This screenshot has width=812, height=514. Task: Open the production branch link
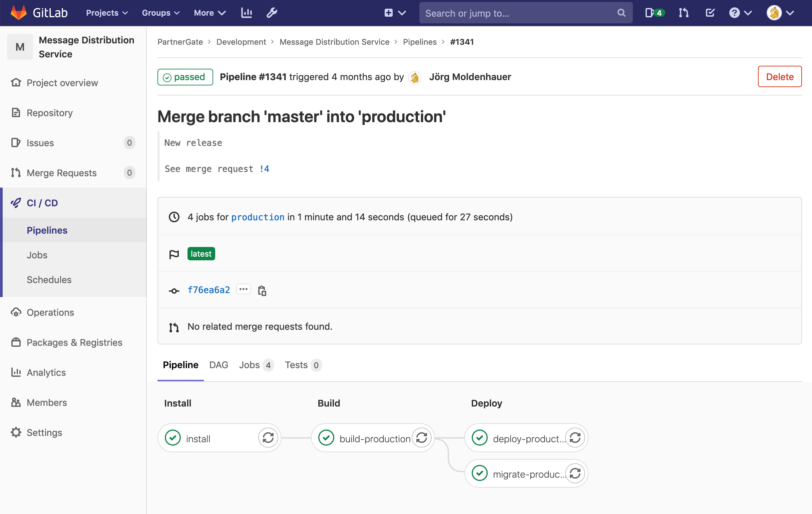(x=258, y=217)
